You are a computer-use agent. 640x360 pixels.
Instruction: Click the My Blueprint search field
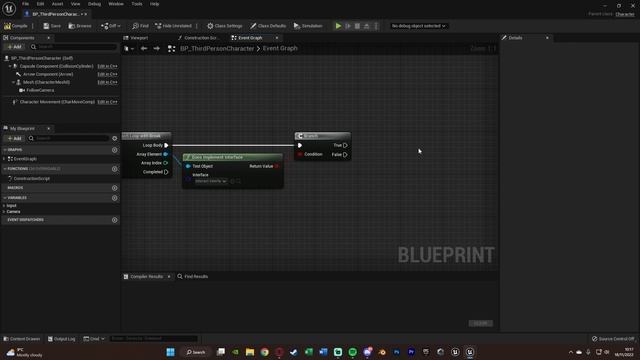(x=68, y=138)
